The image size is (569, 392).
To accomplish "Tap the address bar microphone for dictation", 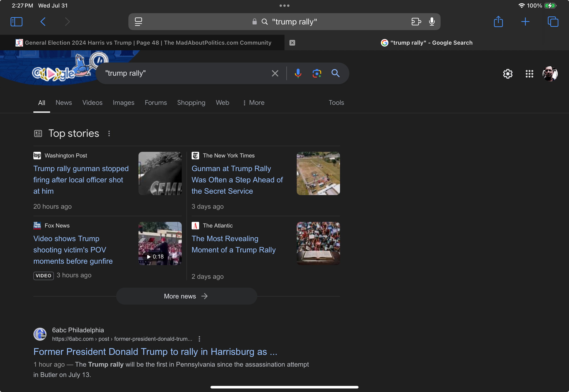I will (432, 22).
